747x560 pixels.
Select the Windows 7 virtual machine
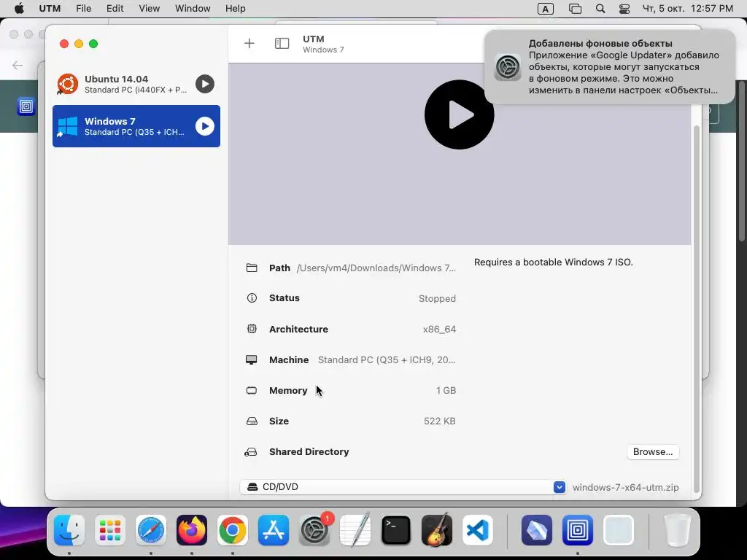[x=136, y=126]
